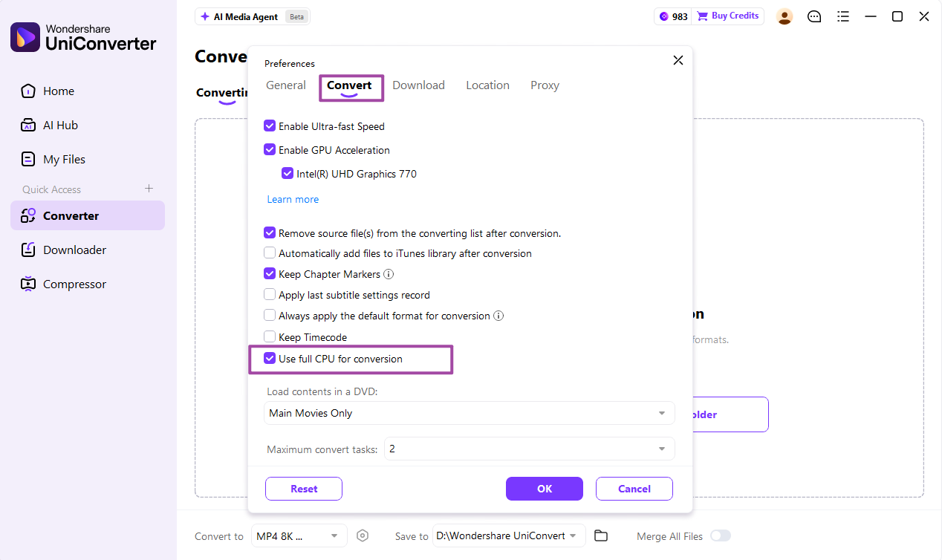Expand the Save to path dropdown
The width and height of the screenshot is (942, 560).
(x=509, y=535)
